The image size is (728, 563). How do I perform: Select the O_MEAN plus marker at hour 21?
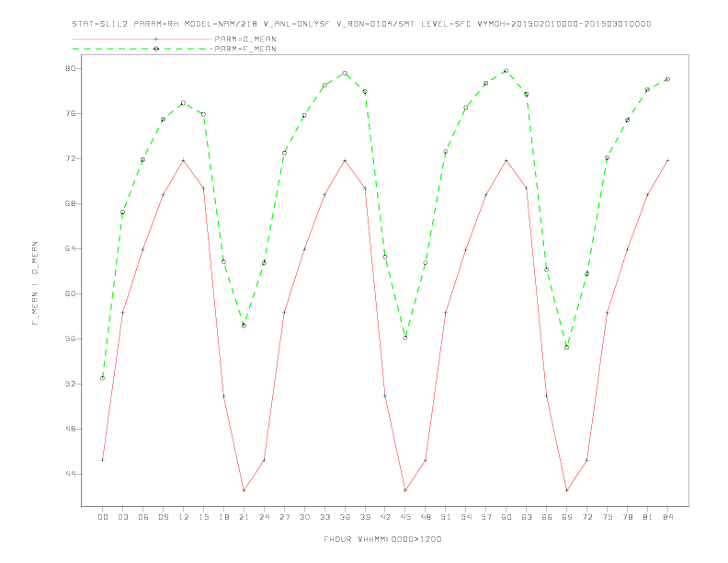[x=244, y=490]
